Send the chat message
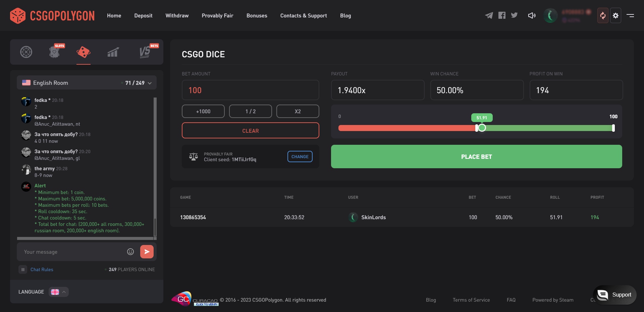This screenshot has width=644, height=312. (147, 252)
